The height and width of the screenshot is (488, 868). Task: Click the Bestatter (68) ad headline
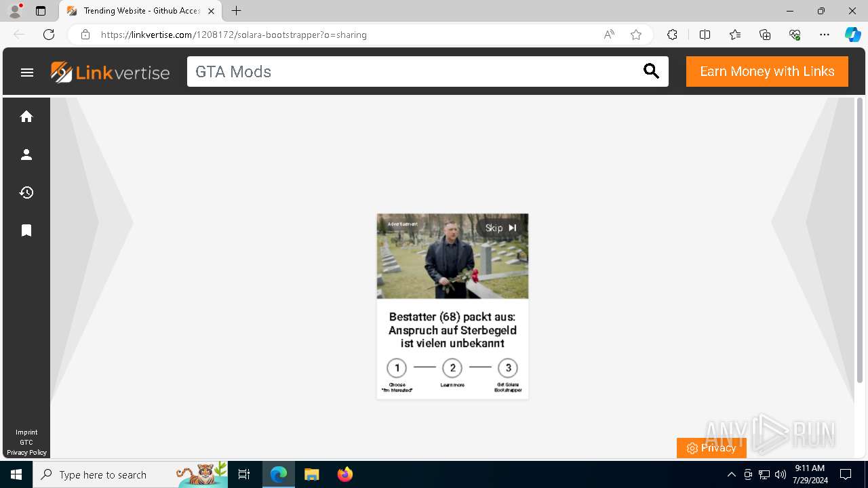[452, 330]
